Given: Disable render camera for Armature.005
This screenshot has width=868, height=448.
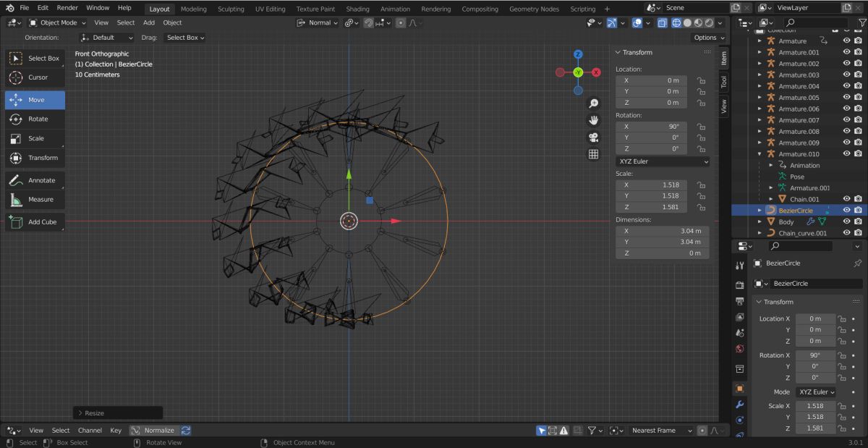Looking at the screenshot, I should (x=857, y=98).
